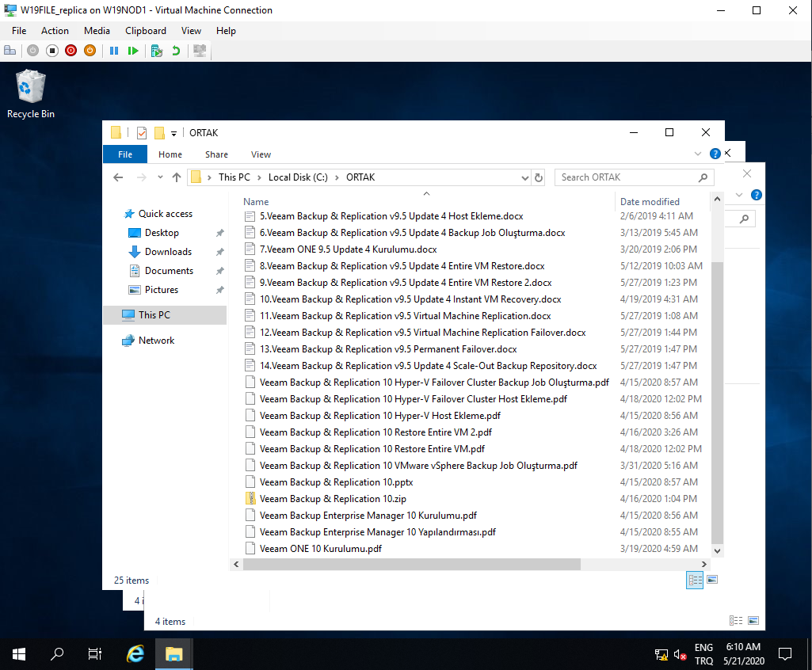
Task: Click the pin icon next to Desktop
Action: [220, 233]
